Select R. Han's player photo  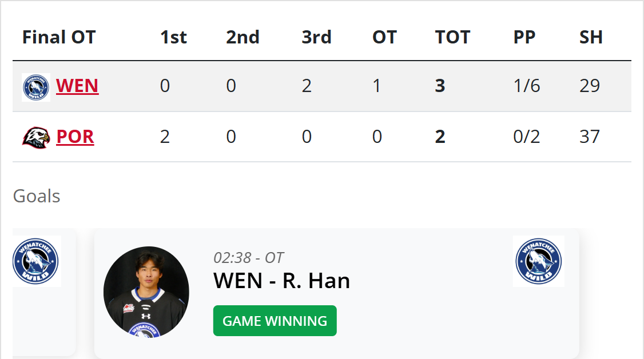click(x=146, y=291)
